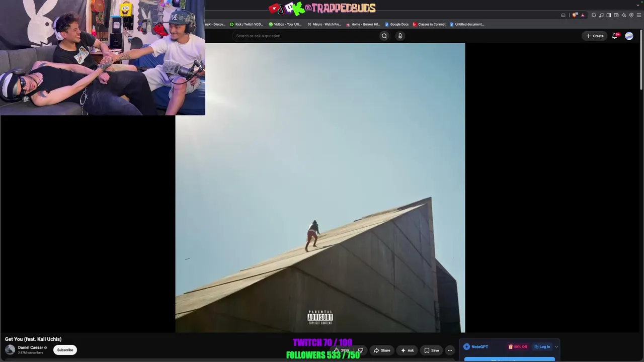Dislike the video with thumbs-down icon
Screen dimensions: 644x362
coord(360,350)
